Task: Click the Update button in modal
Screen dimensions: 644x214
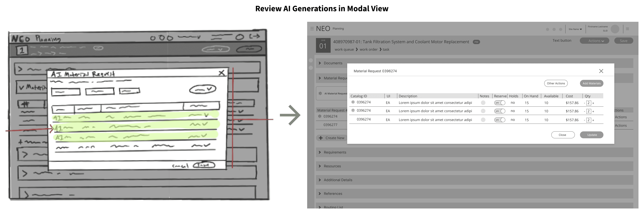Action: point(592,135)
